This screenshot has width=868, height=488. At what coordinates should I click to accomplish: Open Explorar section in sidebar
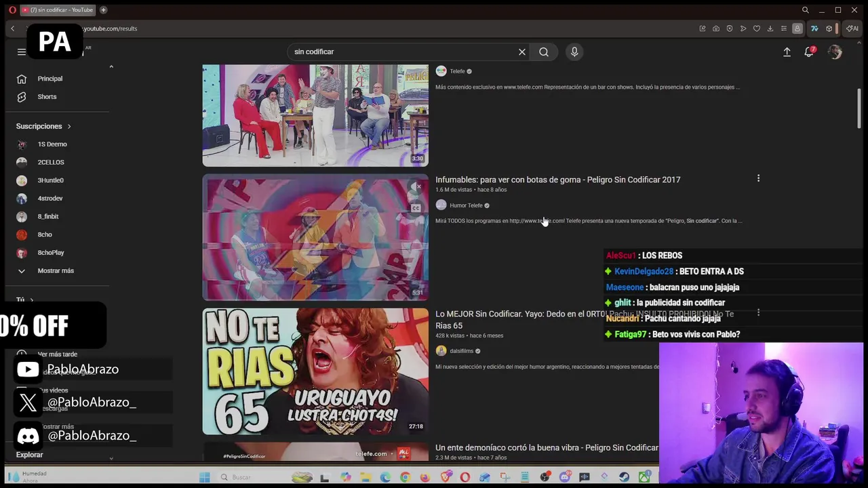click(x=29, y=455)
